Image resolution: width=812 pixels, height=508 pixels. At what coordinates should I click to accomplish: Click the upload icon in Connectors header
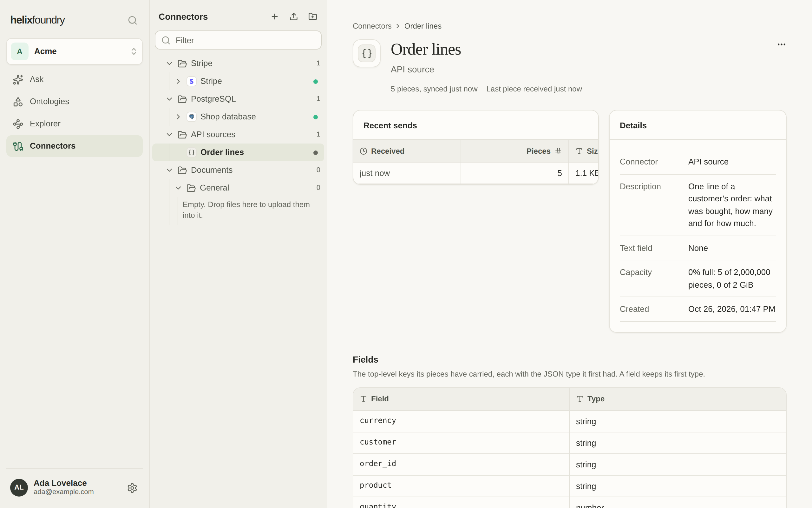pos(294,17)
